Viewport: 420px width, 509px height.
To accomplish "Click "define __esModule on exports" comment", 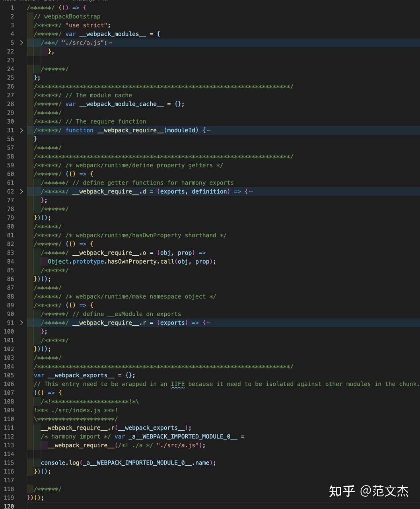I will pyautogui.click(x=127, y=314).
